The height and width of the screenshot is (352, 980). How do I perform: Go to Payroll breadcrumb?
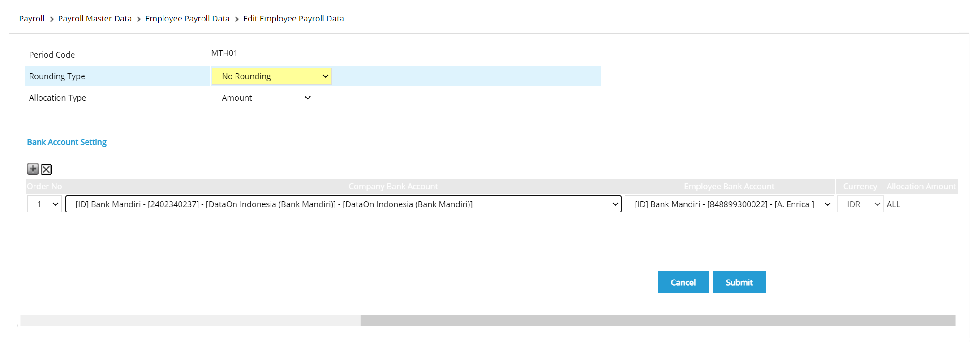tap(32, 18)
